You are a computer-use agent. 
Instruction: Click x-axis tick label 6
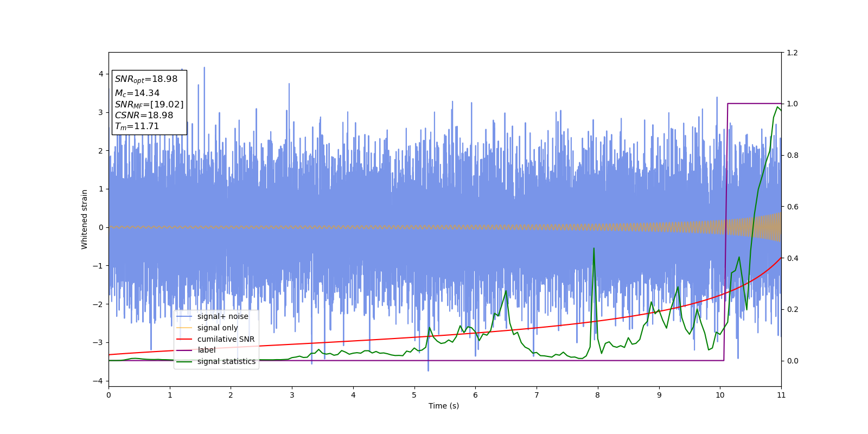[475, 395]
